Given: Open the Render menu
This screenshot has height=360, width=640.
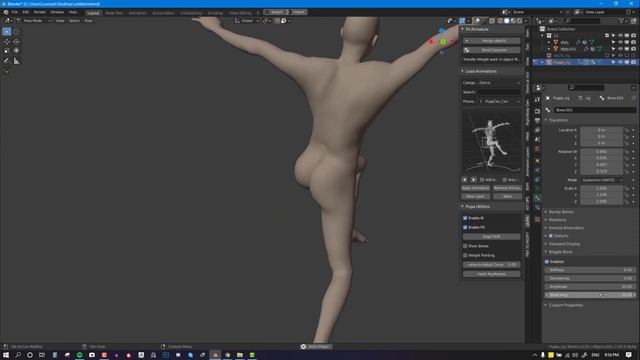Looking at the screenshot, I should 40,12.
